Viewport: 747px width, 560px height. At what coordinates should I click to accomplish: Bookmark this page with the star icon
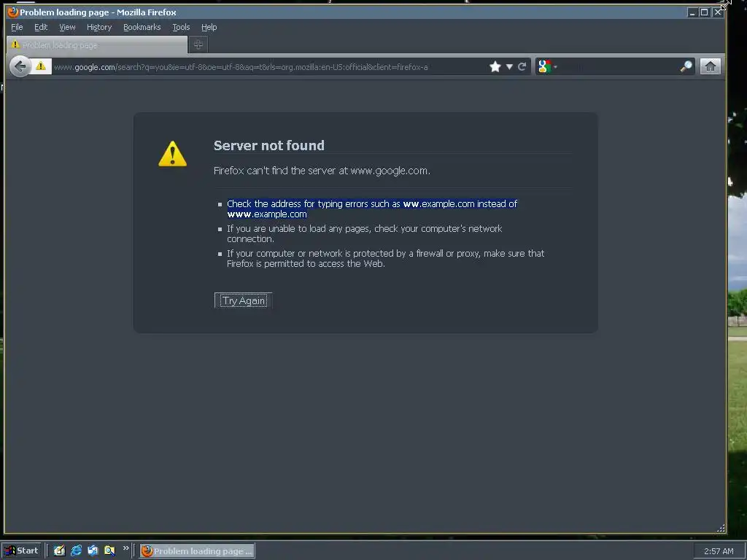(x=495, y=66)
